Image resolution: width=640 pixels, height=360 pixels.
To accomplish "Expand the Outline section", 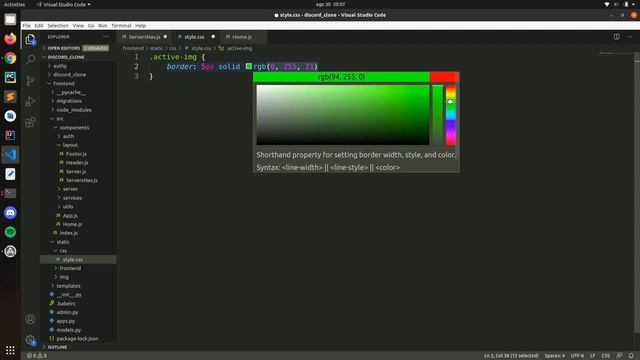I will tap(57, 347).
